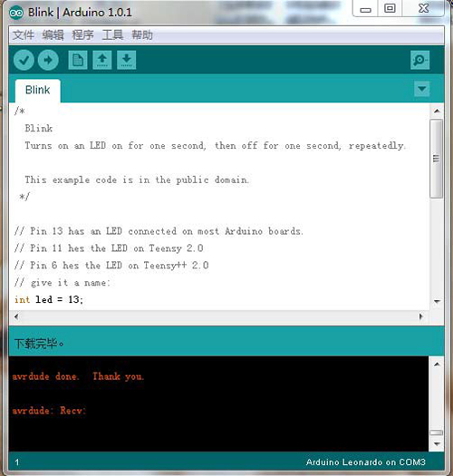
Task: Click the Arduino logo in title bar
Action: coord(16,13)
